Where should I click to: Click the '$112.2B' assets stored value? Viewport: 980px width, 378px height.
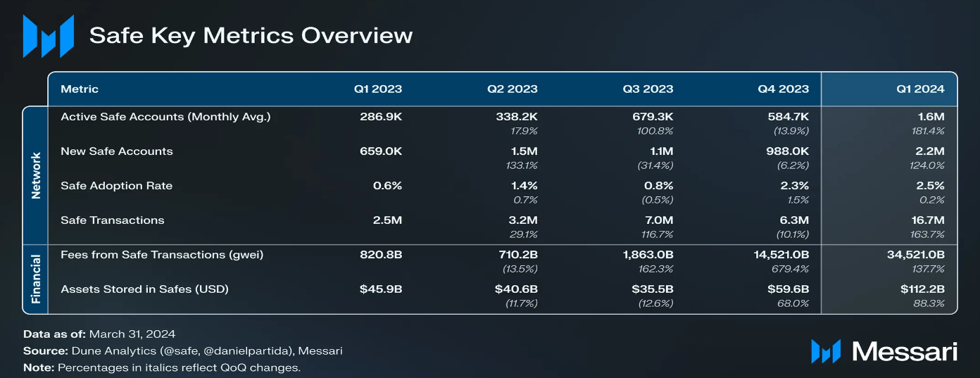pos(922,289)
